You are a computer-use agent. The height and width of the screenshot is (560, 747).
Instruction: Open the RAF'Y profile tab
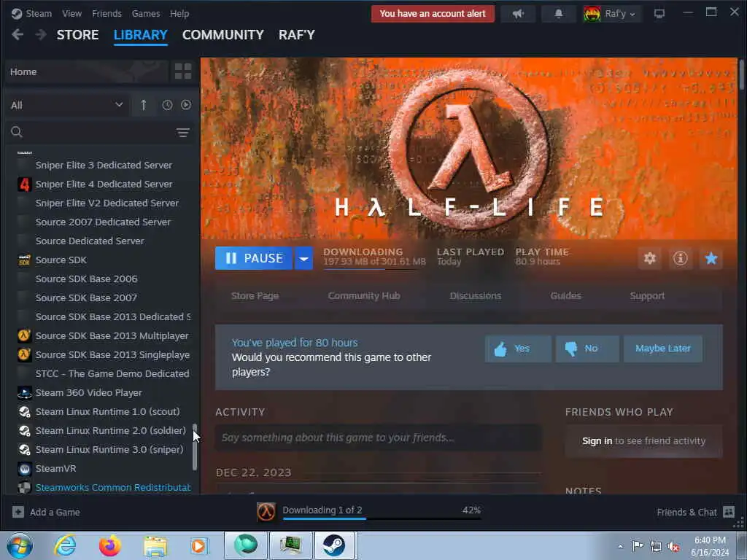(297, 35)
